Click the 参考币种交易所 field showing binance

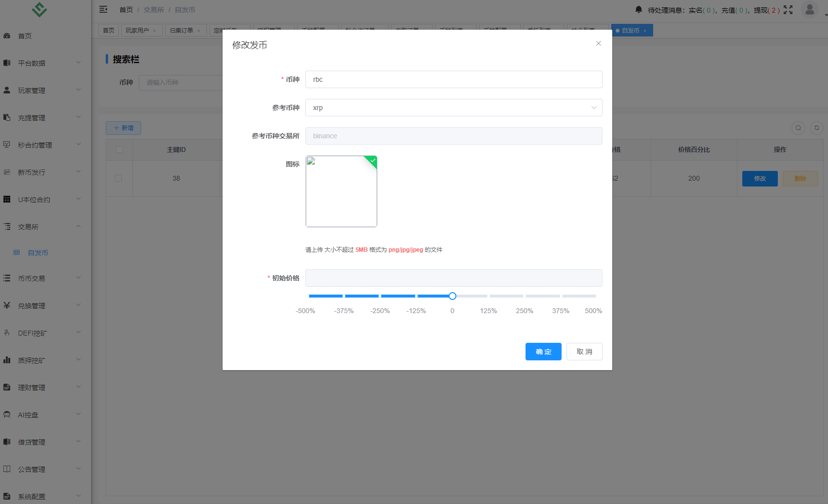[x=453, y=136]
